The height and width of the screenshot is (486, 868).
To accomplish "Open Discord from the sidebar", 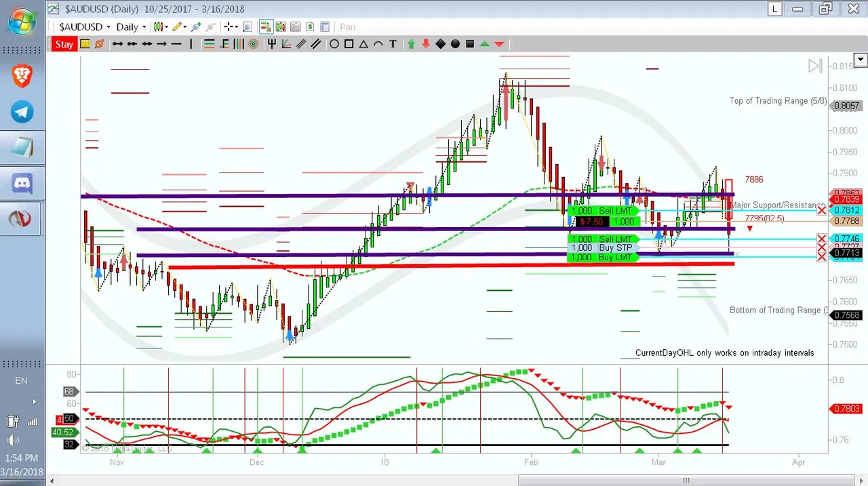I will point(22,183).
